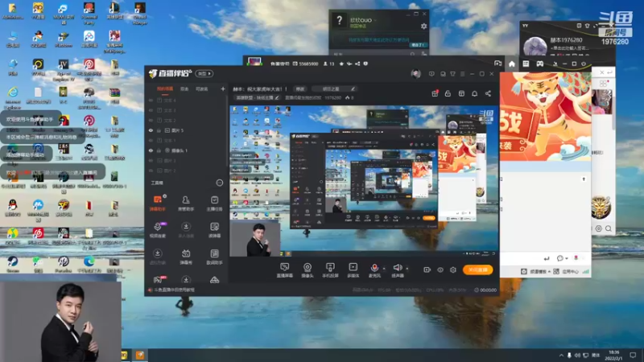This screenshot has width=644, height=362.
Task: Select the 图片 5 source row
Action: click(186, 130)
